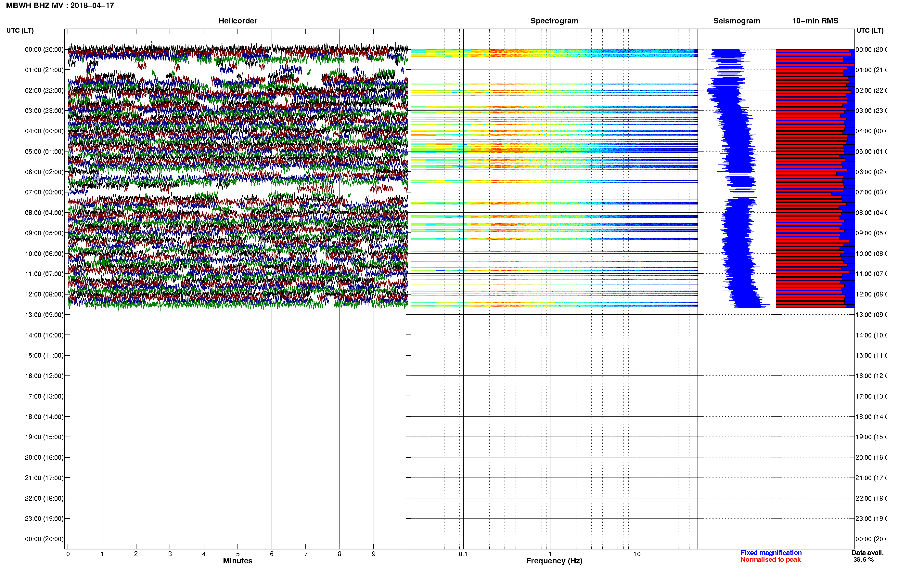The width and height of the screenshot is (924, 578).
Task: Select the left time label '08:00 (04:00)'
Action: 44,213
